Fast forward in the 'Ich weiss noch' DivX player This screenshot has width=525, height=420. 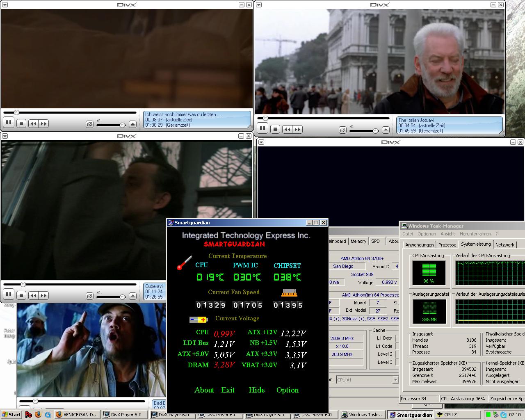(x=43, y=123)
